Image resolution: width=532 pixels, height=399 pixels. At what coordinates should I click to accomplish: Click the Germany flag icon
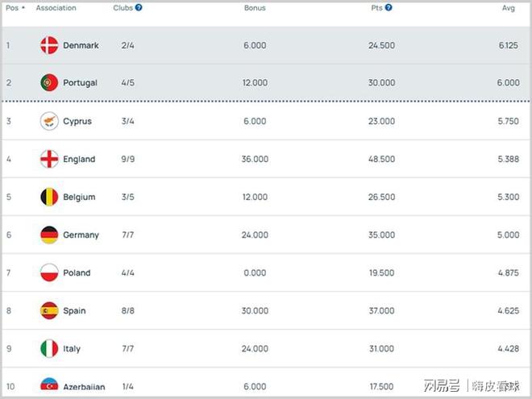(49, 235)
